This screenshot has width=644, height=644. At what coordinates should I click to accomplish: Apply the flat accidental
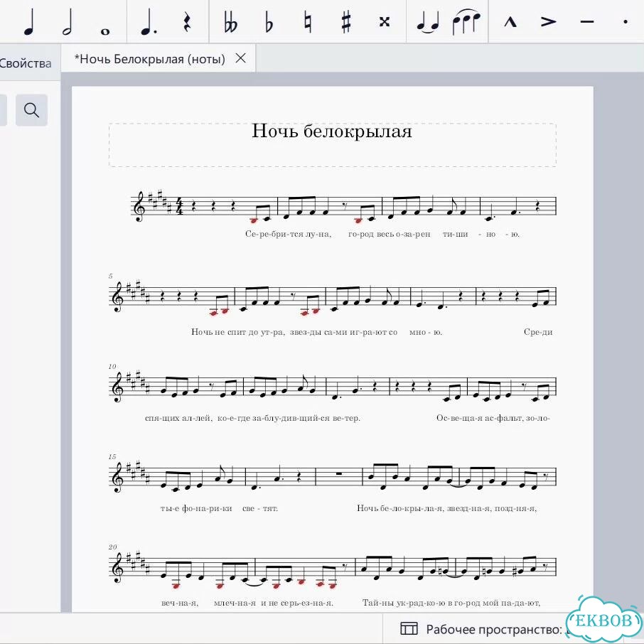pos(269,22)
